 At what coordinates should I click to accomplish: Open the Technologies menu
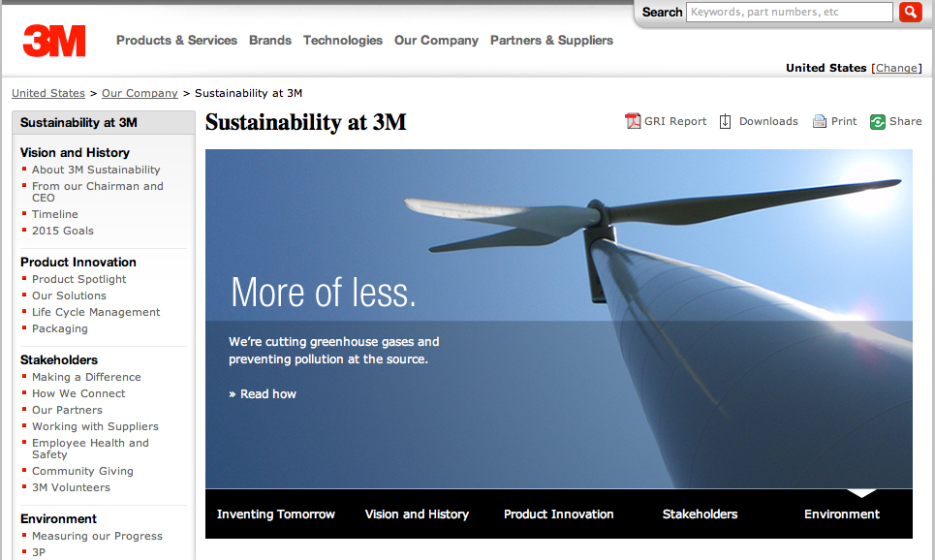pos(342,41)
